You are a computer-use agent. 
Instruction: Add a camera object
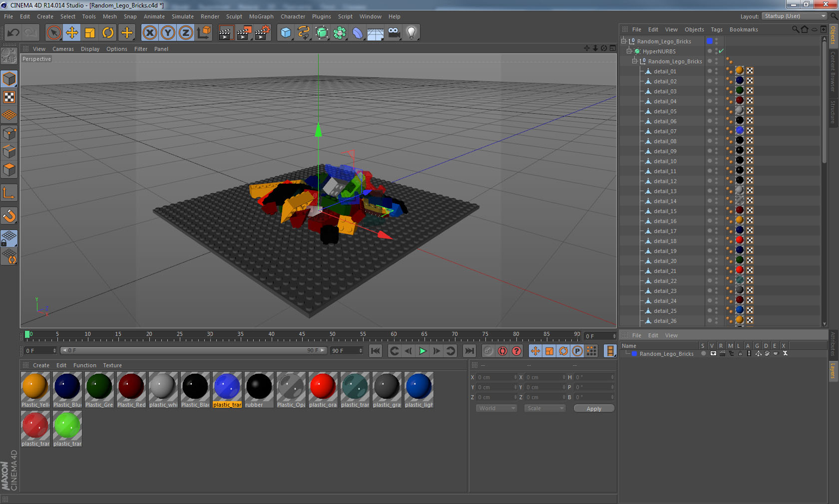click(394, 33)
